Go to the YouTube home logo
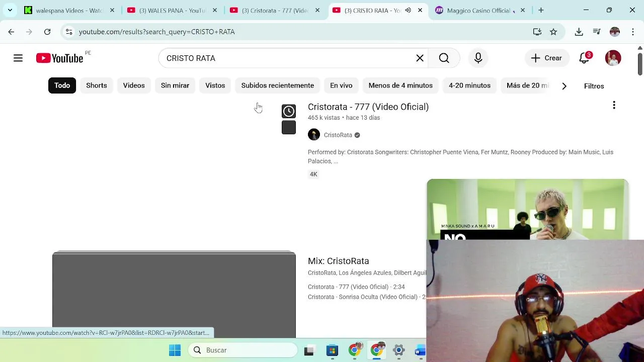The height and width of the screenshot is (362, 644). click(x=59, y=58)
